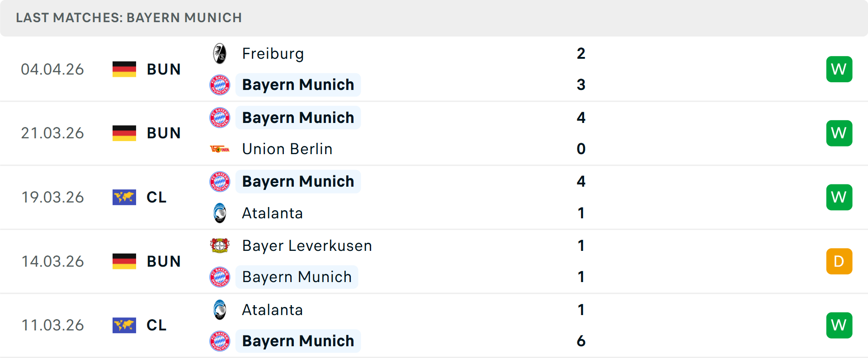Select the BUN label on the 04.04.26 row

(164, 69)
